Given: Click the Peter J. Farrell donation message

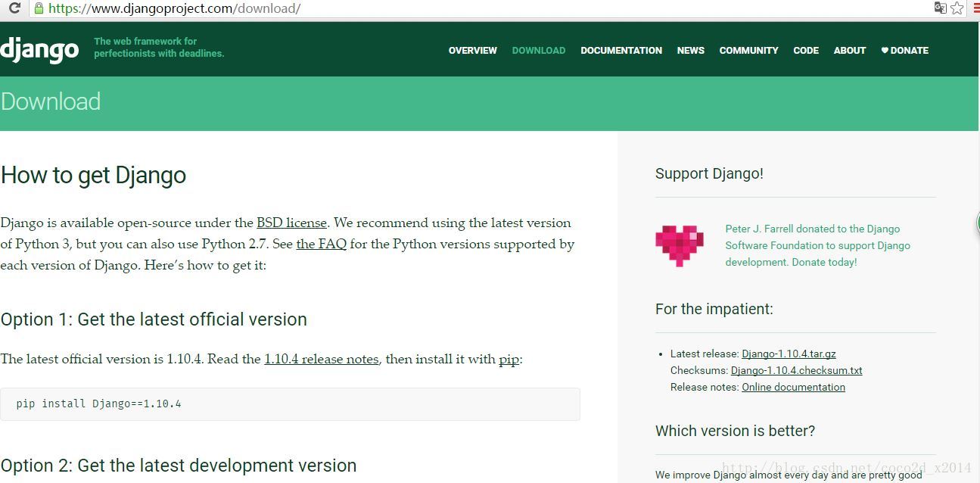Looking at the screenshot, I should point(817,245).
